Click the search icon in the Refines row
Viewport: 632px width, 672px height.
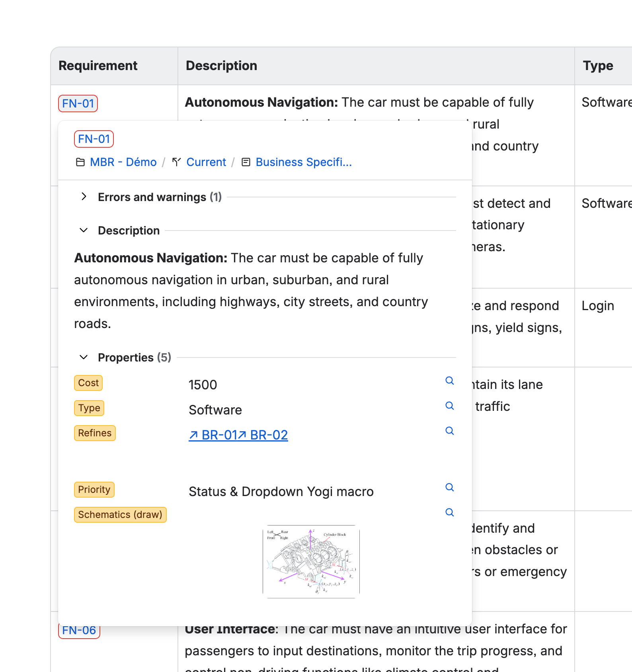(450, 431)
